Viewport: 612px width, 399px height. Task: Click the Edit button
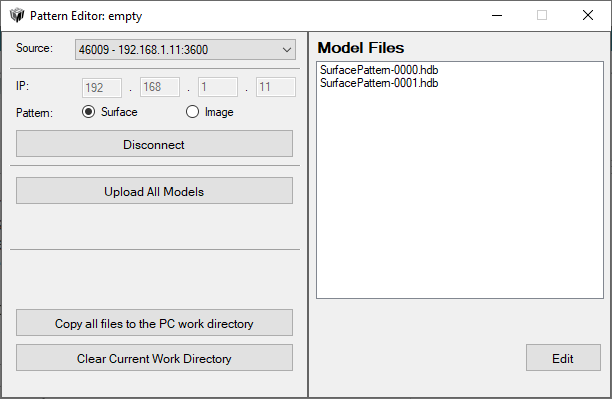(563, 358)
